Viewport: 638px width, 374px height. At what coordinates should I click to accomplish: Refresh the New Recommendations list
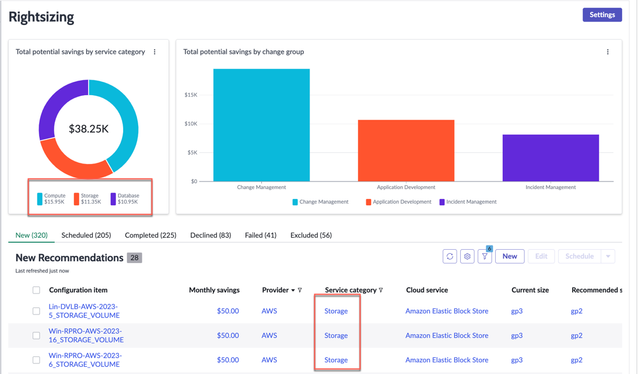click(450, 256)
